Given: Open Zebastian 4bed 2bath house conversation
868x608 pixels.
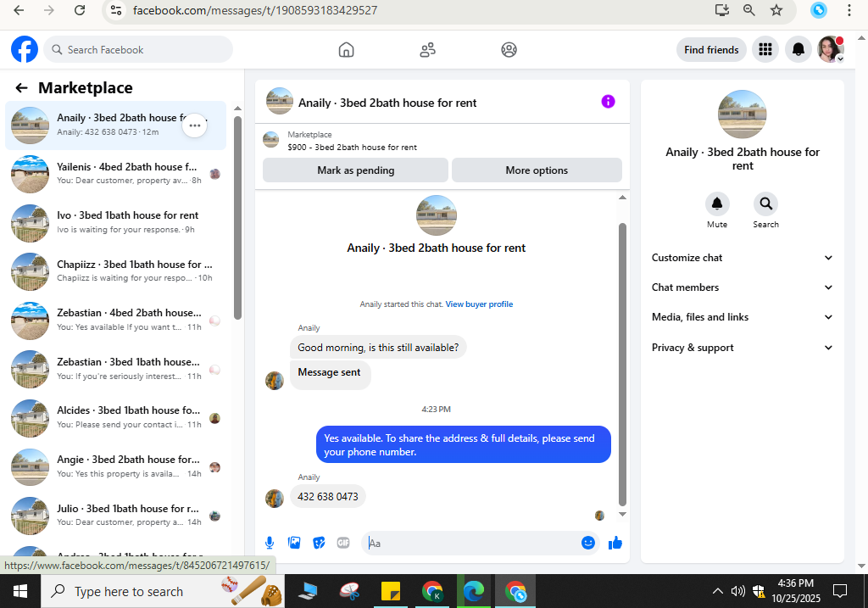Looking at the screenshot, I should [115, 320].
